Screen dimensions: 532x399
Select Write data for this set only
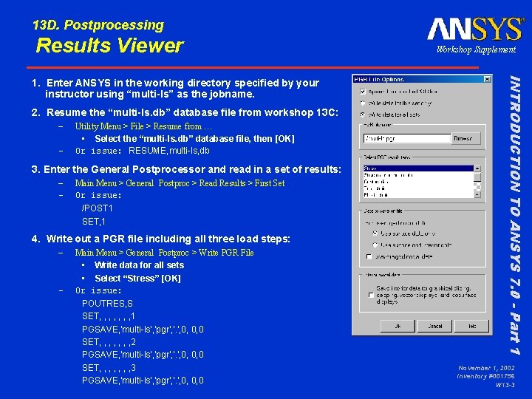[362, 103]
